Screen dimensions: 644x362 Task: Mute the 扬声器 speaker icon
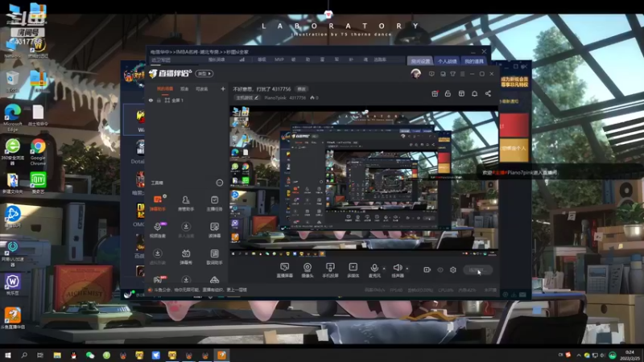397,268
